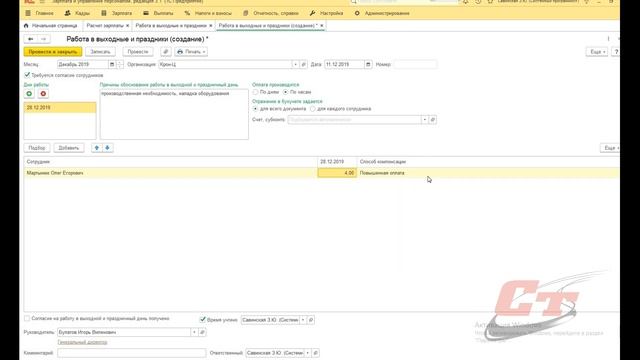Screen dimensions: 640x360
Task: Expand the Счет, субконто dropdown
Action: [424, 120]
